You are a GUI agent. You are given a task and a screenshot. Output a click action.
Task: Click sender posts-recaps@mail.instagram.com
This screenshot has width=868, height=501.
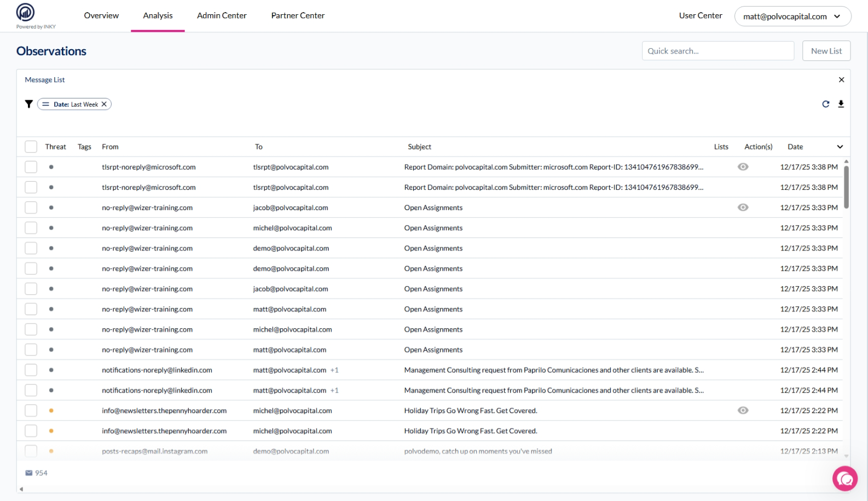(154, 451)
